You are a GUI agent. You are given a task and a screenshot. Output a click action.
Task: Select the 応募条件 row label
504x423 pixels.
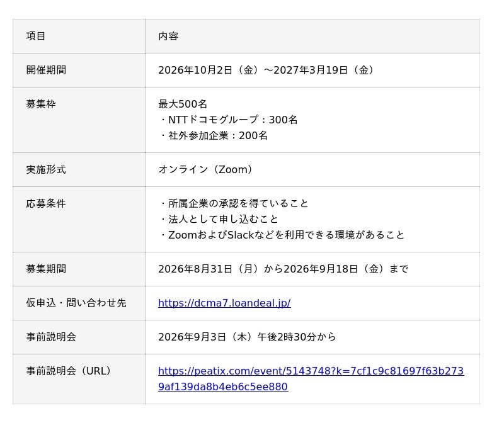(x=46, y=203)
